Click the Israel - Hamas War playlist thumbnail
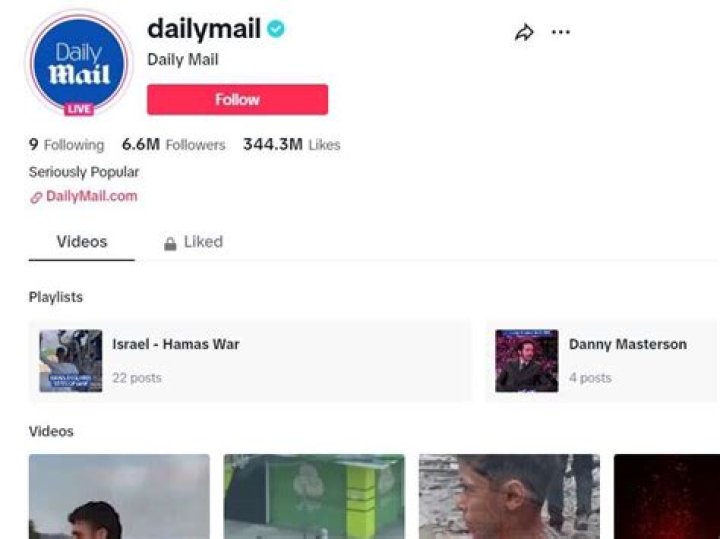This screenshot has width=720, height=539. [71, 361]
